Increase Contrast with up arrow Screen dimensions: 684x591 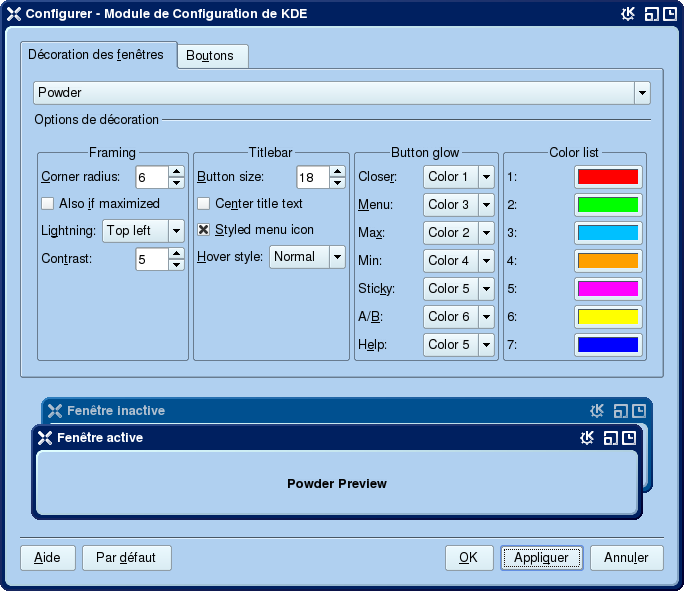click(x=176, y=253)
